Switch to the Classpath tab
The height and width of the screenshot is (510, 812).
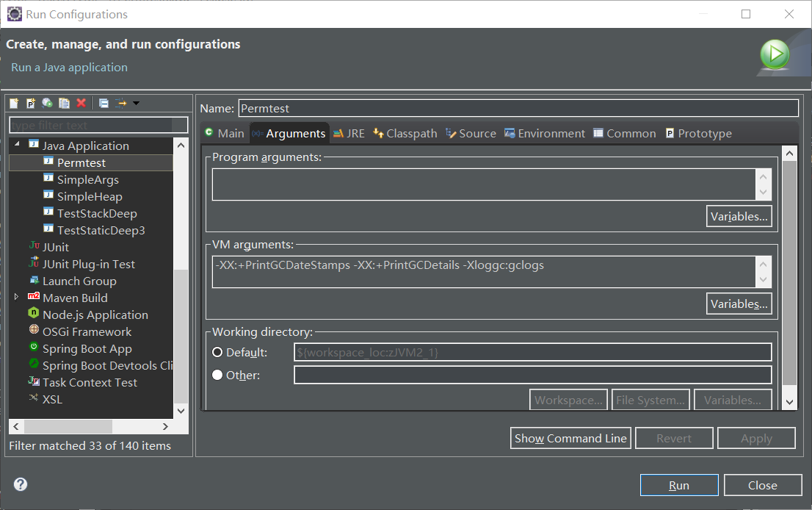pyautogui.click(x=405, y=133)
